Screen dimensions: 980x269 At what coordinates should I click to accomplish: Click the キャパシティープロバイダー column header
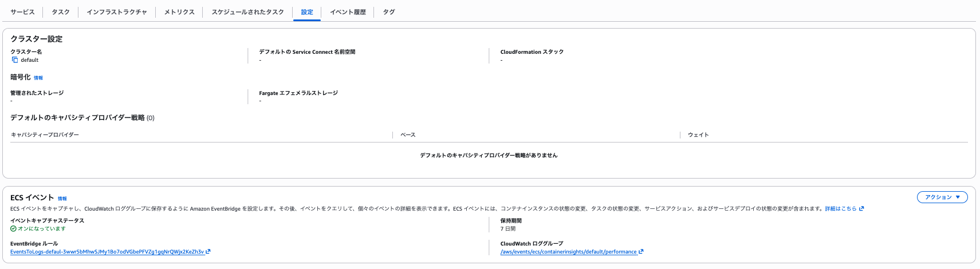click(45, 135)
